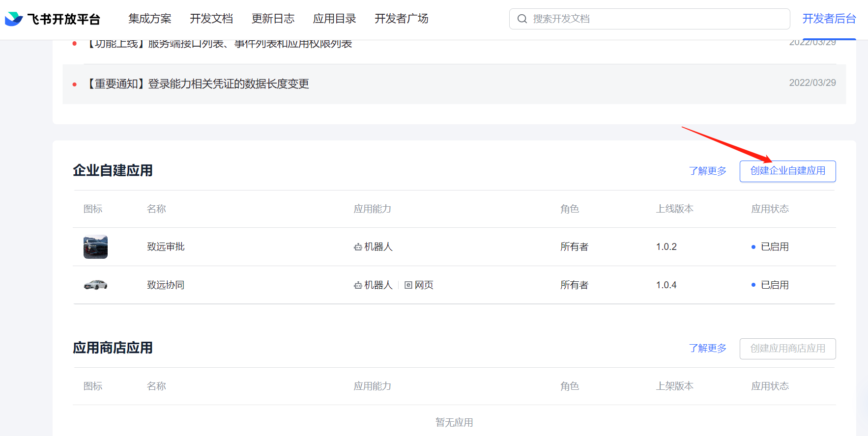868x436 pixels.
Task: Click the 暂无应用 empty placeholder text
Action: point(454,422)
